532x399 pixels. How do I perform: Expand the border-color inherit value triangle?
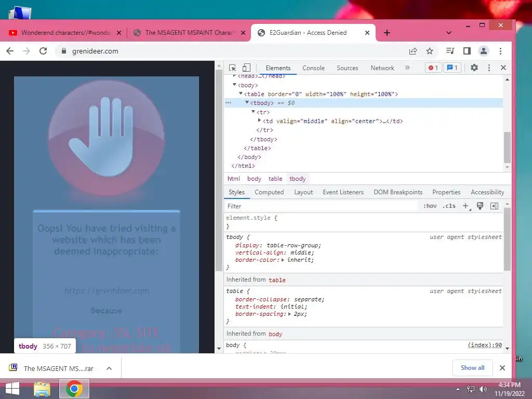click(x=283, y=260)
